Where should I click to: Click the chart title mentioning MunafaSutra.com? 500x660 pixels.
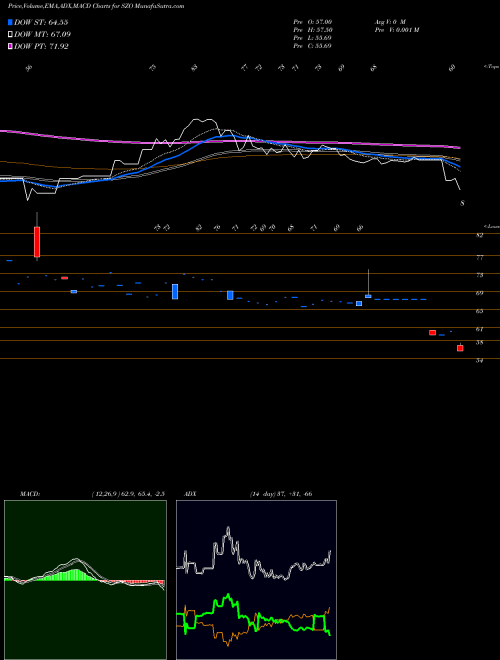96,6
